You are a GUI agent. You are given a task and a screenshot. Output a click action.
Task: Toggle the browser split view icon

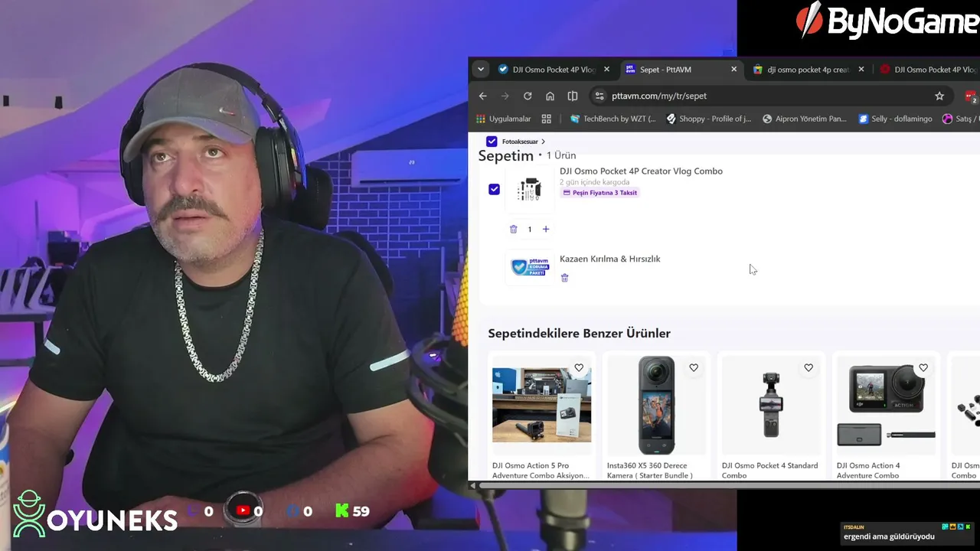coord(573,96)
